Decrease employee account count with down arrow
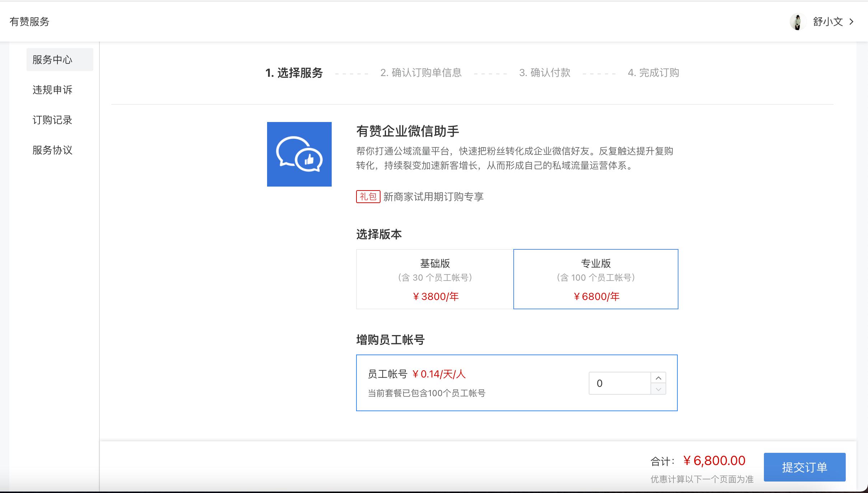The height and width of the screenshot is (493, 868). [x=658, y=389]
